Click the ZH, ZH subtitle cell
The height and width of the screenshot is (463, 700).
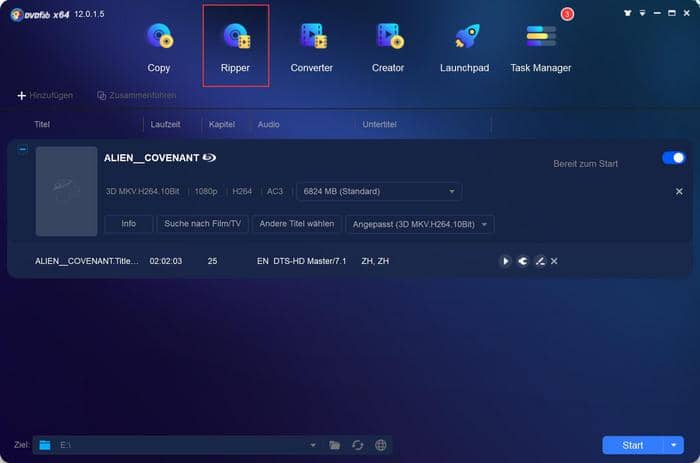click(375, 261)
